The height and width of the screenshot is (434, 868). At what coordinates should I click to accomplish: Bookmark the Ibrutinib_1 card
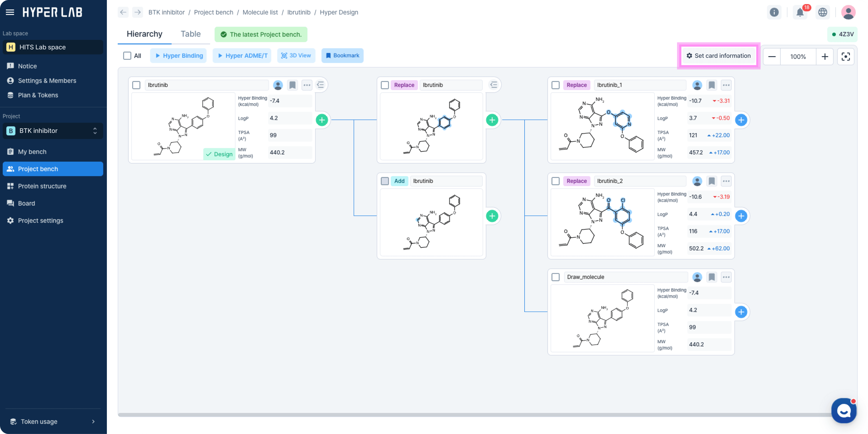click(711, 85)
